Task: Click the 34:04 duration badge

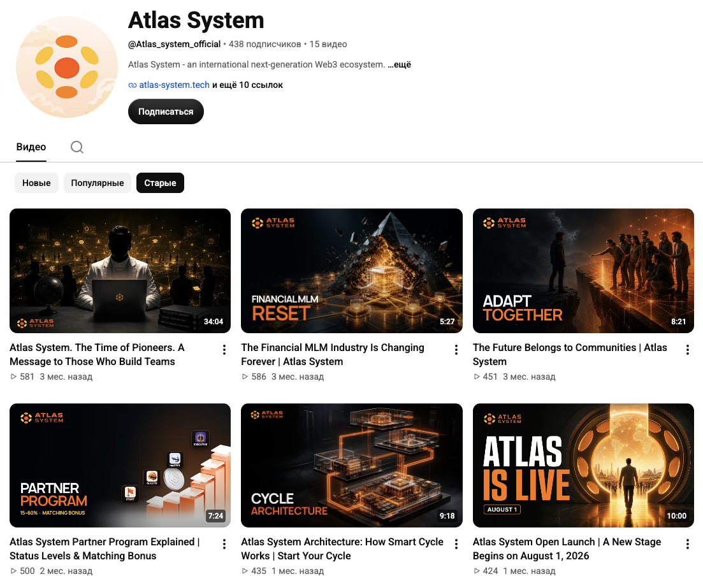Action: [x=214, y=321]
